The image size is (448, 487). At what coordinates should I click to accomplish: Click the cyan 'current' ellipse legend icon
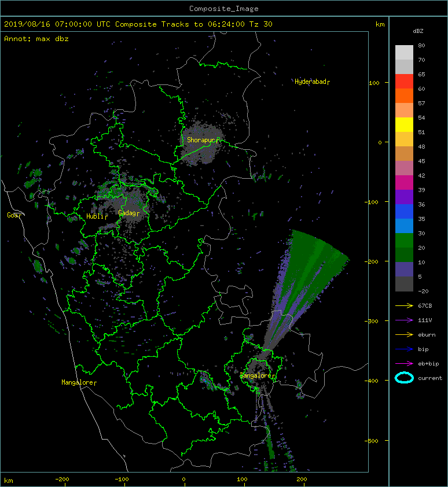point(404,378)
